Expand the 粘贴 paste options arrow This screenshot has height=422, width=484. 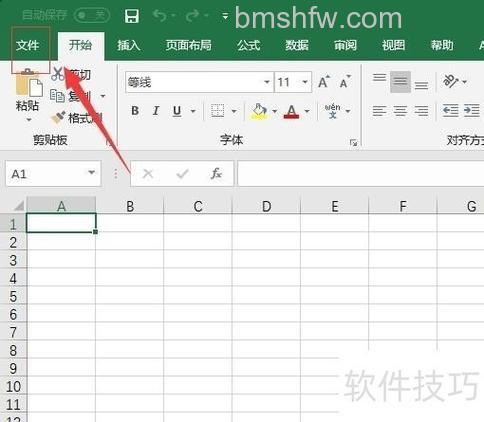click(x=29, y=120)
